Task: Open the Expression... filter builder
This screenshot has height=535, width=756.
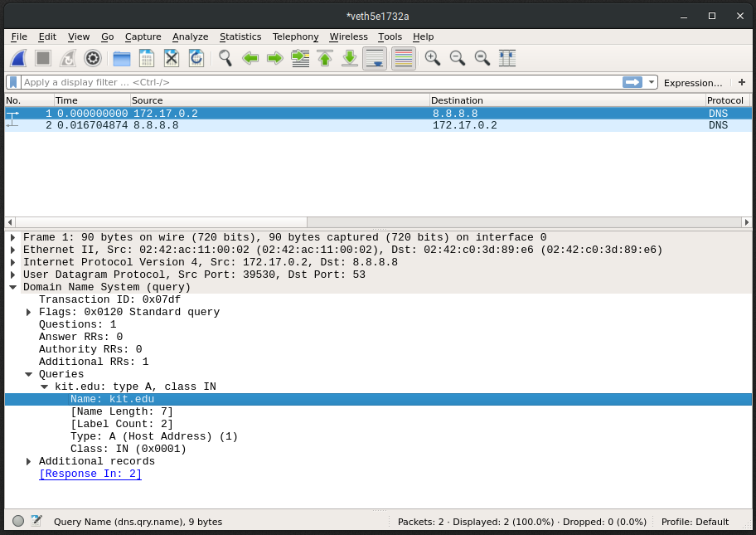Action: (x=693, y=83)
